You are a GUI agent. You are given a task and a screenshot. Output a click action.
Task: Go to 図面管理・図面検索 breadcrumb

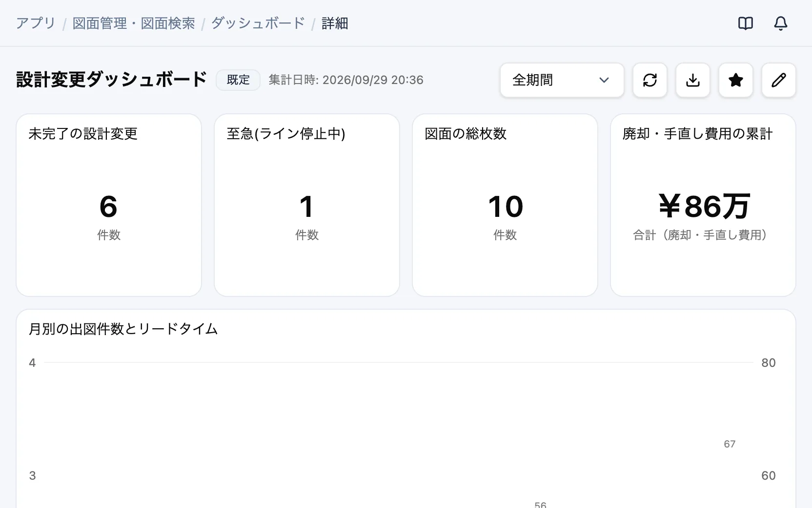(134, 23)
